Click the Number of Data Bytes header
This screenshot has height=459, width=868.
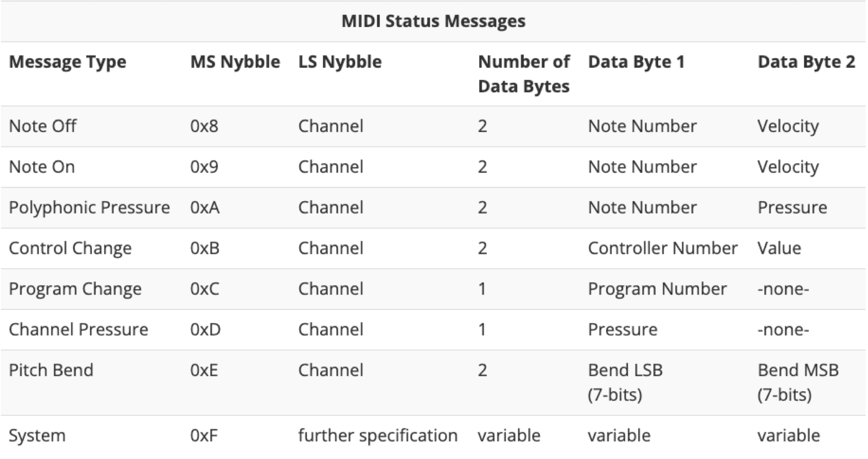[x=524, y=74]
